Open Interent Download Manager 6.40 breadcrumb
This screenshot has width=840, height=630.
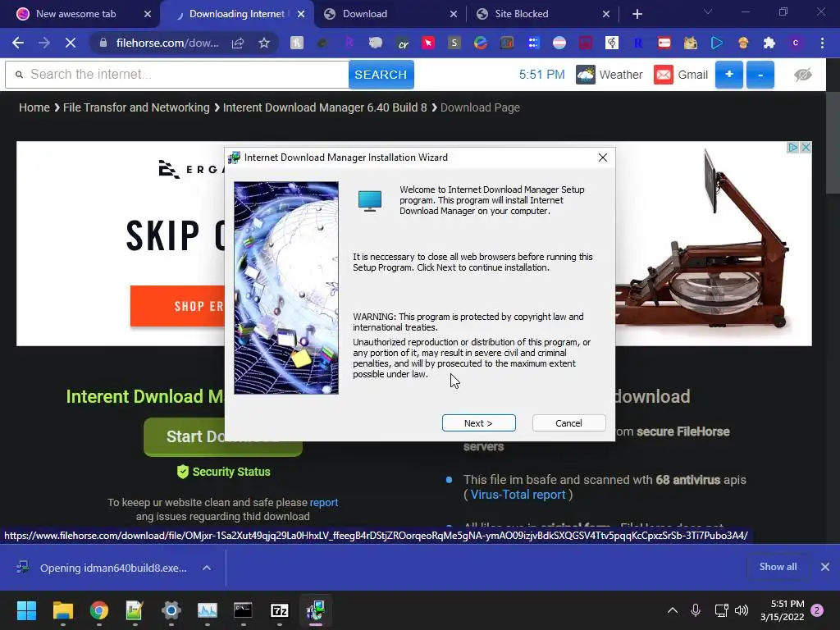[325, 107]
